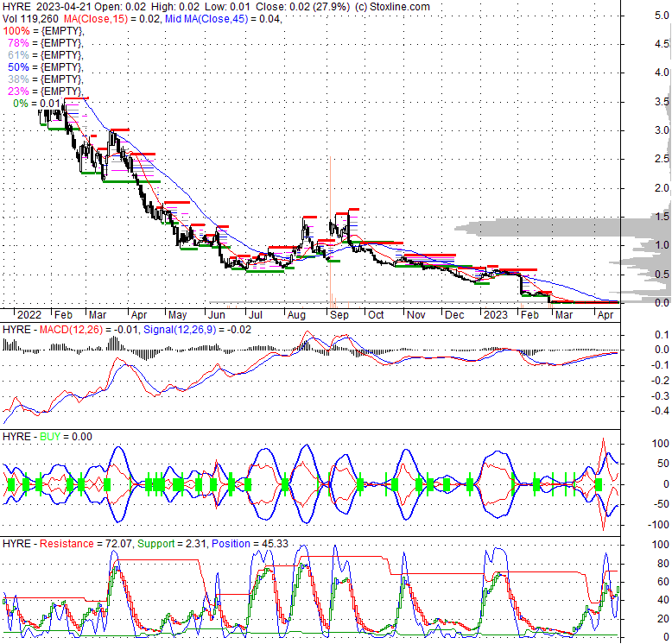Click the 2023 label on time axis
672x644 pixels.
pyautogui.click(x=496, y=315)
